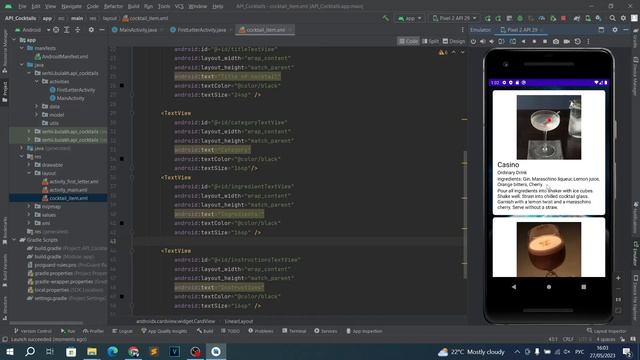
Task: Collapse the manifests folder
Action: pos(22,48)
